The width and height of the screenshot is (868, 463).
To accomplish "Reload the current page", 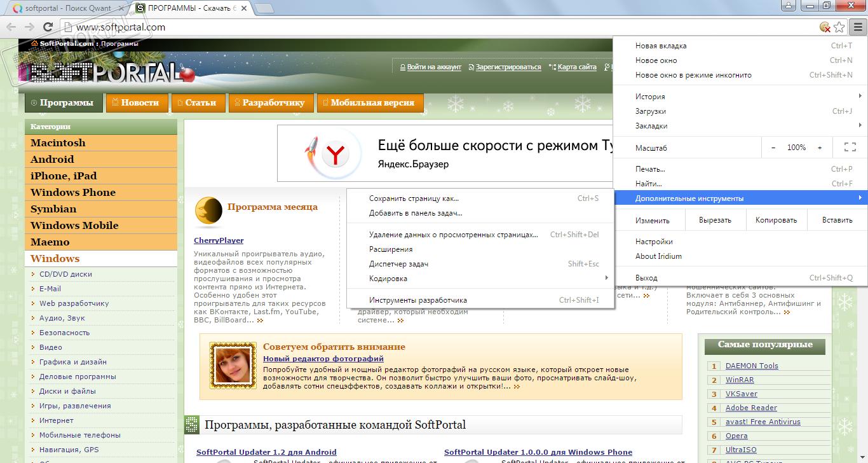I will [x=48, y=27].
